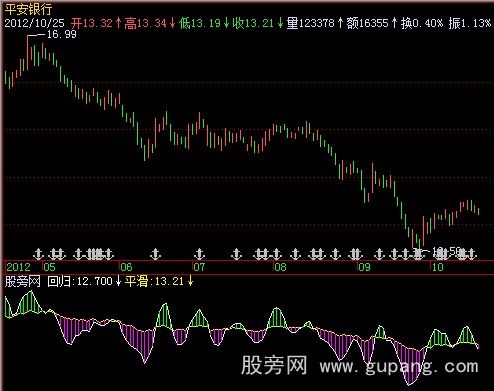Click the 06 month marker on time axis
The image size is (494, 391).
click(126, 267)
